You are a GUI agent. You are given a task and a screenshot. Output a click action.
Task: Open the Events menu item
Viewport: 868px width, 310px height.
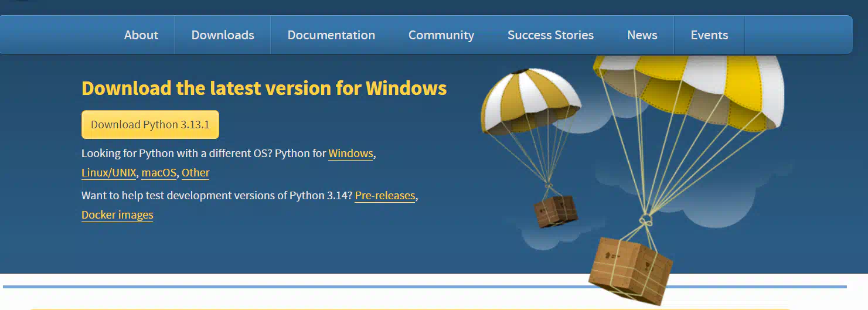click(x=709, y=35)
